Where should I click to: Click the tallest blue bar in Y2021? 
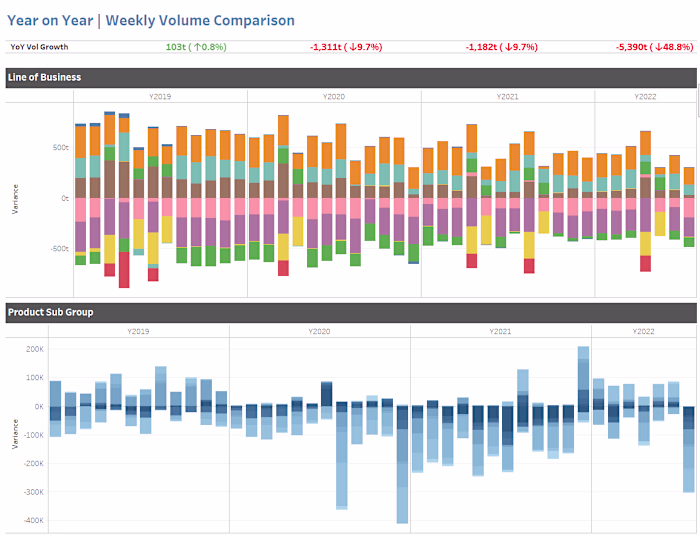tap(583, 384)
